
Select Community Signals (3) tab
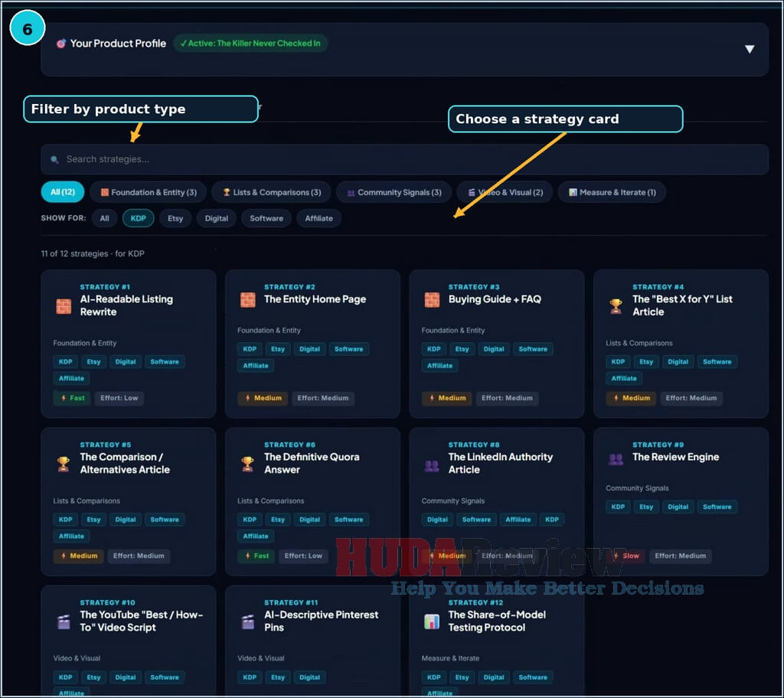tap(394, 192)
